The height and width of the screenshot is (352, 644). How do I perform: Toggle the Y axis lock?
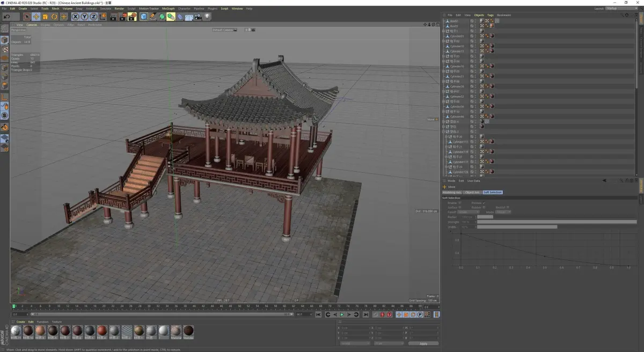(x=84, y=17)
